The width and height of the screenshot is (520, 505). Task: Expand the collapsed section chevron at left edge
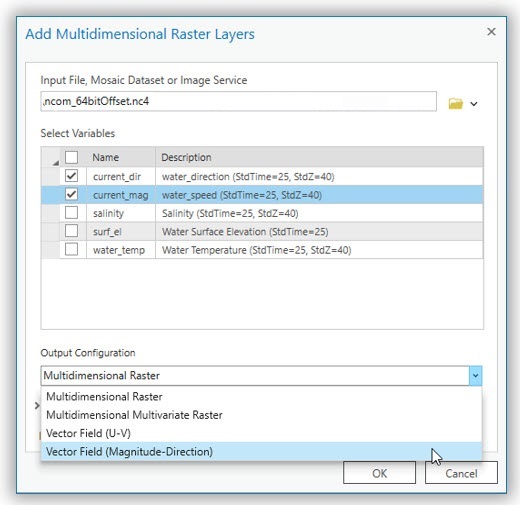coord(37,405)
